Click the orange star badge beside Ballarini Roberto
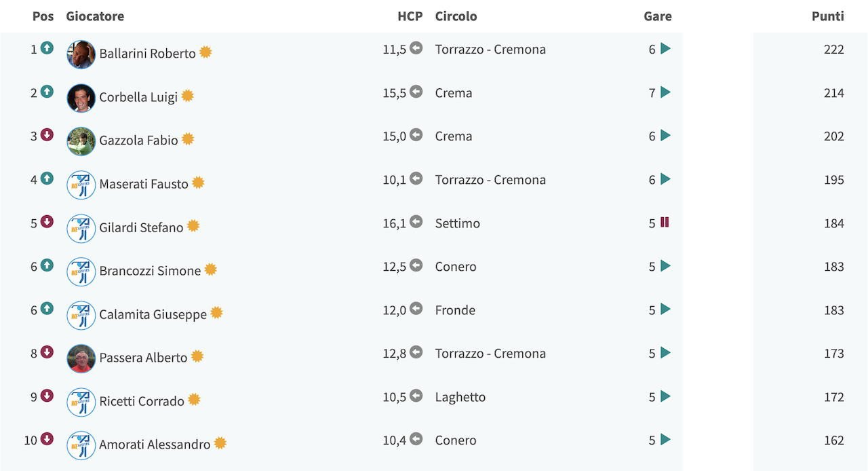The width and height of the screenshot is (868, 471). pos(205,52)
